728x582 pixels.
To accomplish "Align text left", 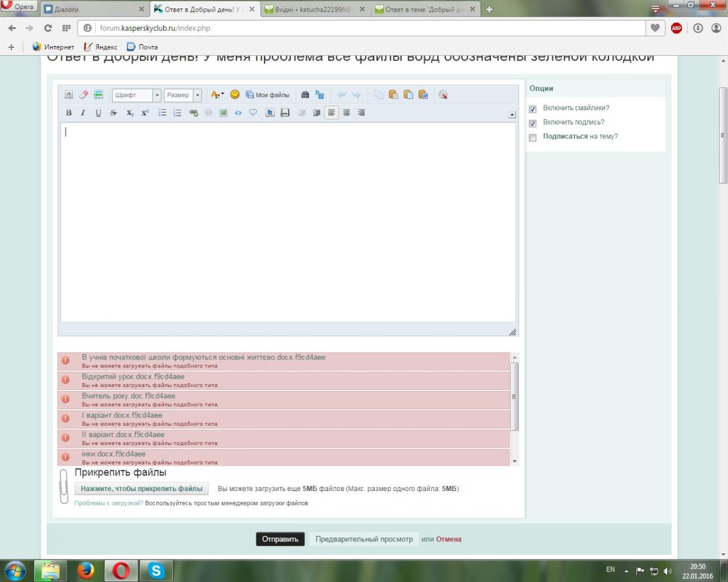I will pyautogui.click(x=331, y=113).
